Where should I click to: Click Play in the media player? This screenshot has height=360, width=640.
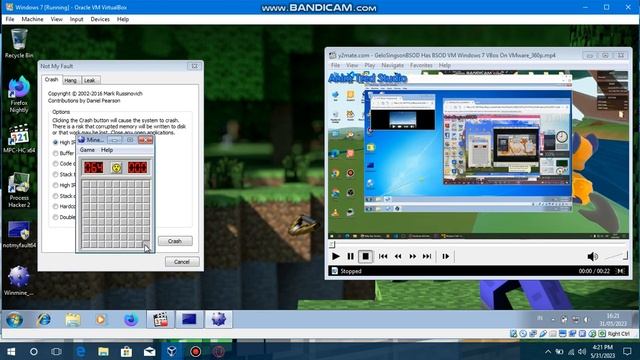(x=336, y=256)
